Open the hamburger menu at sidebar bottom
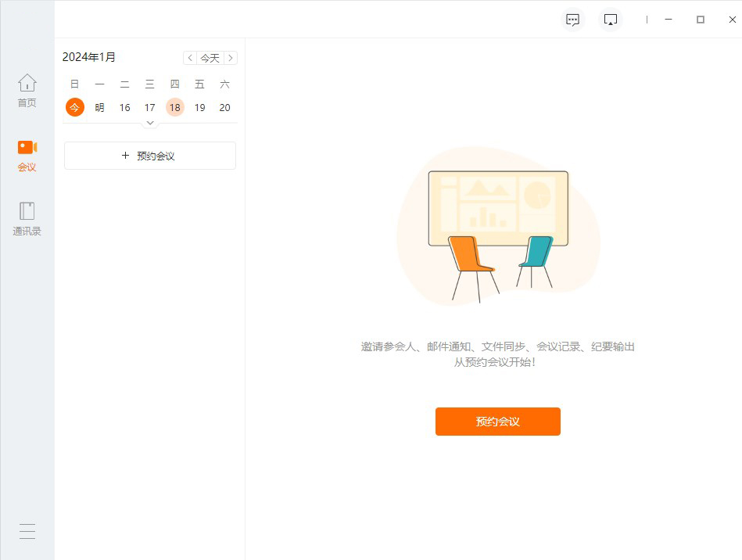This screenshot has width=742, height=560. tap(27, 531)
